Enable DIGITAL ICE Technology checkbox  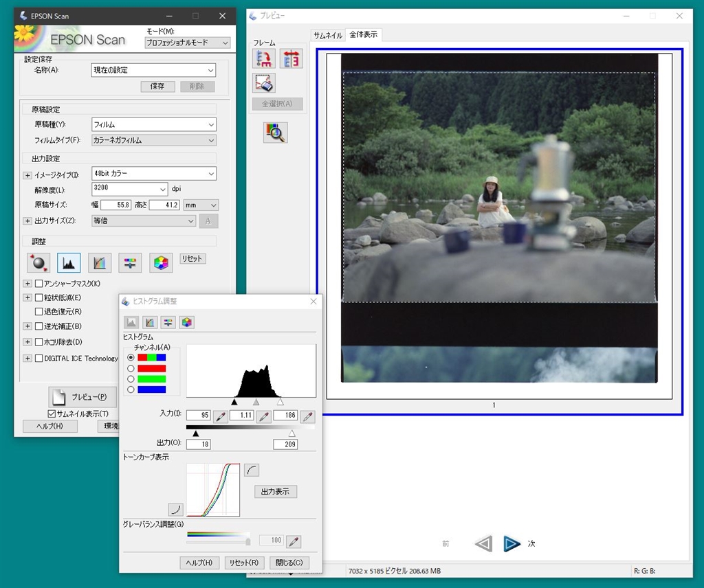point(39,359)
